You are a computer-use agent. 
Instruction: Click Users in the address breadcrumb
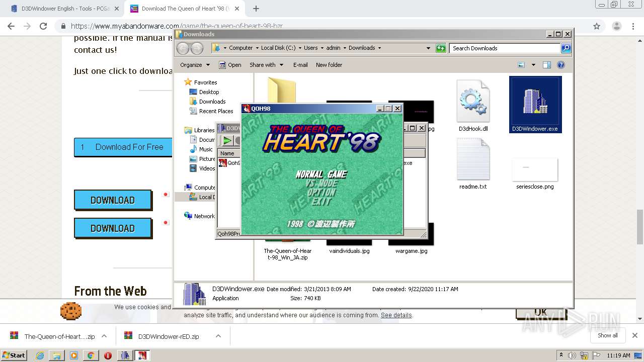310,48
